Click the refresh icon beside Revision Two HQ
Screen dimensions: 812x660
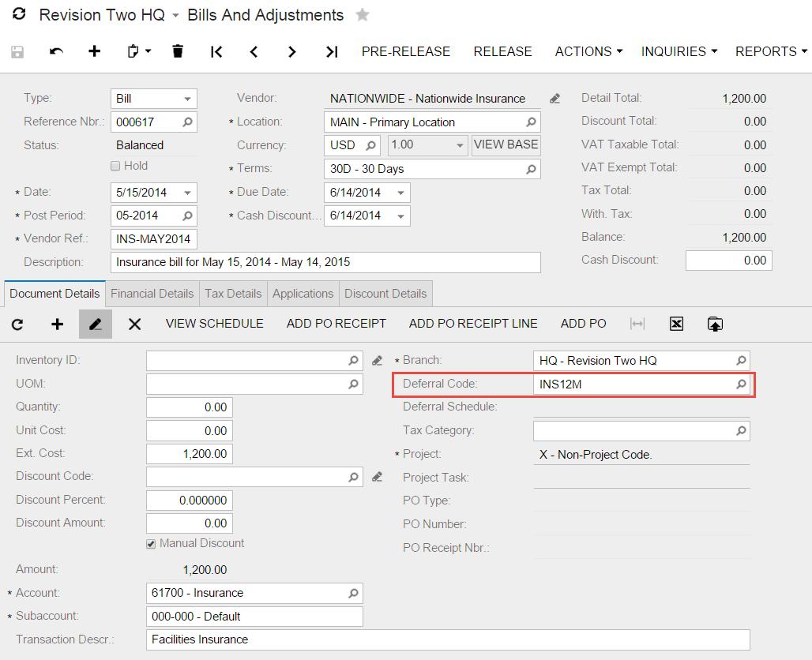coord(19,14)
